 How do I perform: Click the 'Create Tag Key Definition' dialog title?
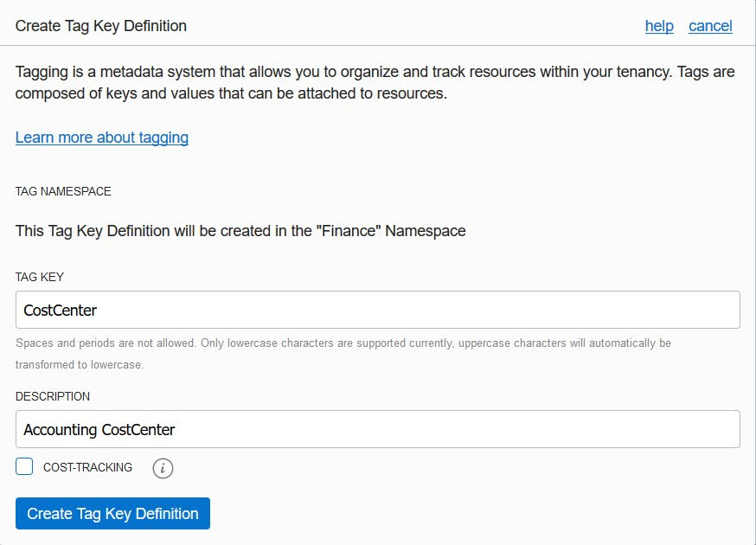coord(101,26)
